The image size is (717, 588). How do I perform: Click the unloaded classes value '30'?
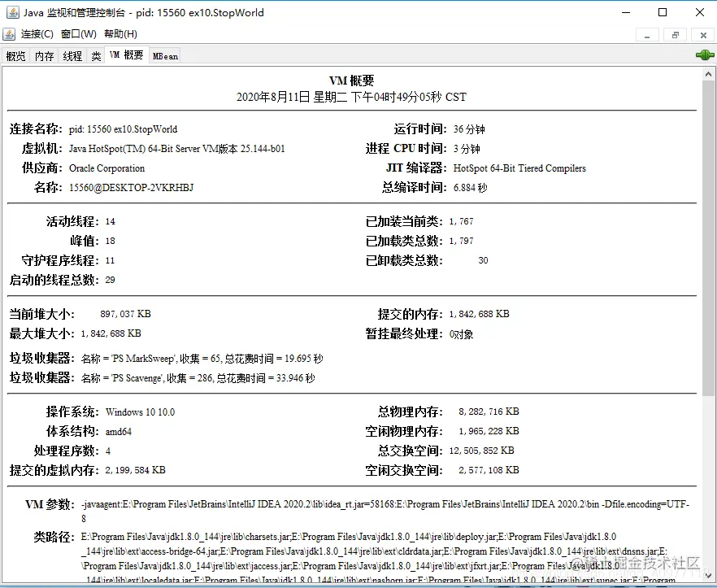[x=483, y=260]
